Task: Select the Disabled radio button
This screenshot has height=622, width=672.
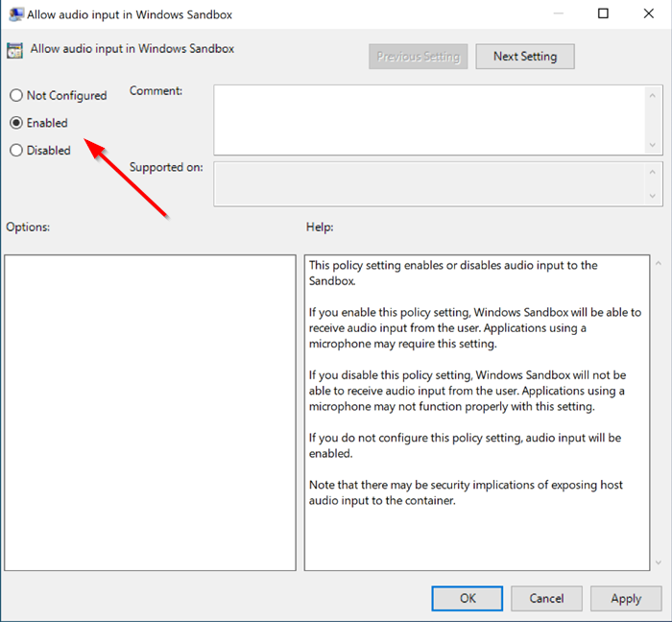Action: coord(16,151)
